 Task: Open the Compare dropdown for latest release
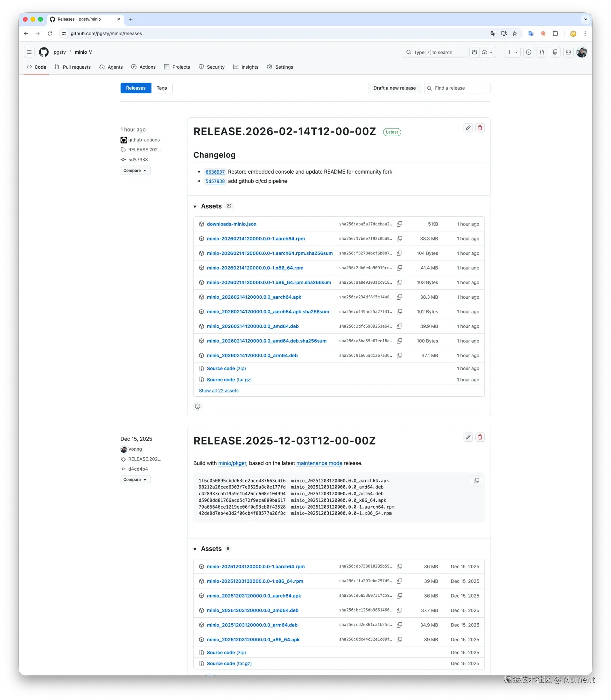(135, 170)
